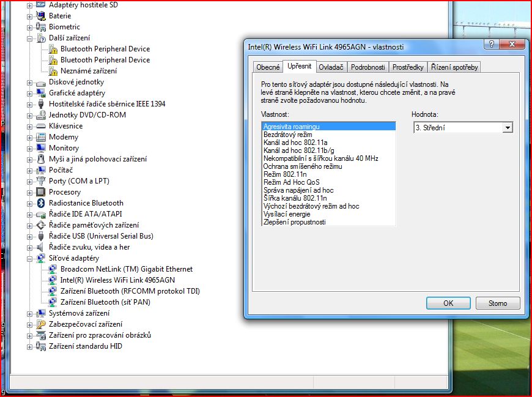The width and height of the screenshot is (532, 397).
Task: Select Řadiče paměťových zařízení tree entry
Action: pyautogui.click(x=94, y=225)
